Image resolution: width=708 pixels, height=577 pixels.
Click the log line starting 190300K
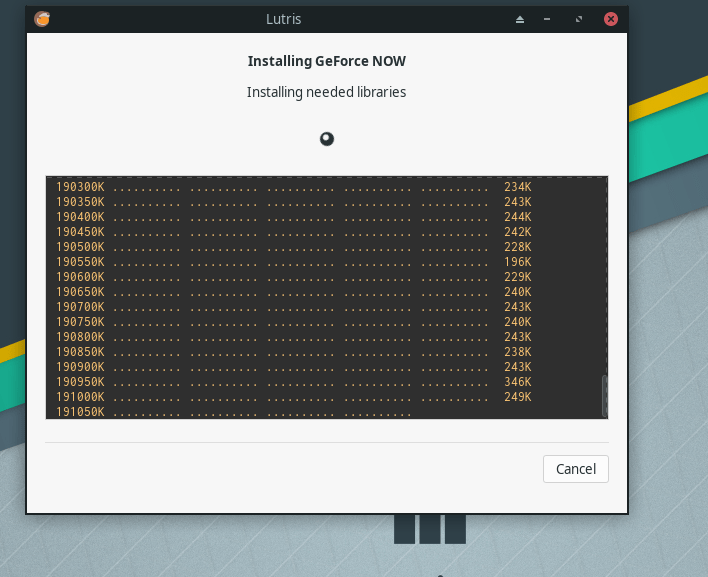[x=293, y=187]
